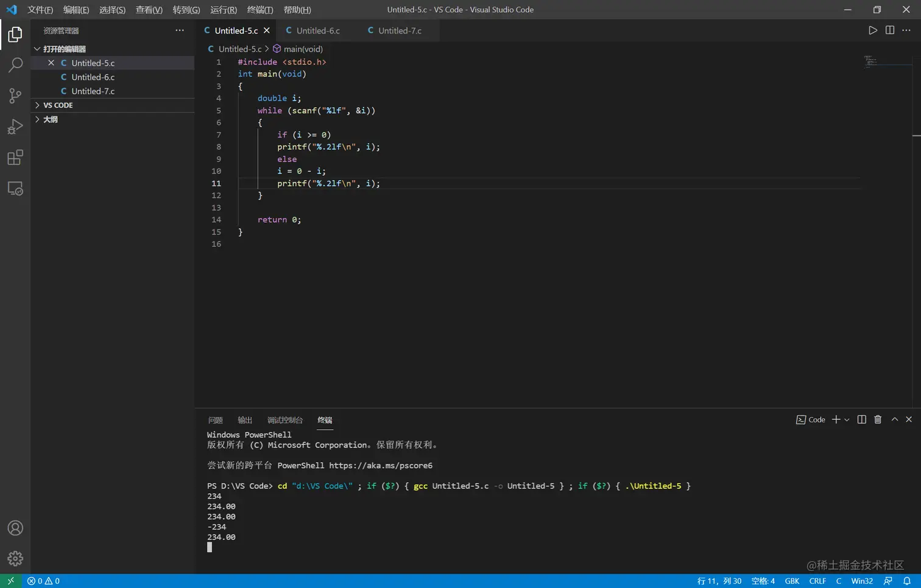Switch to the 输出 output tab

pyautogui.click(x=245, y=420)
